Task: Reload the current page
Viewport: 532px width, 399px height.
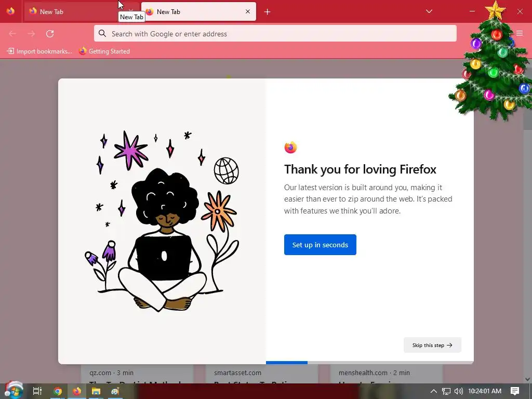Action: [50, 34]
